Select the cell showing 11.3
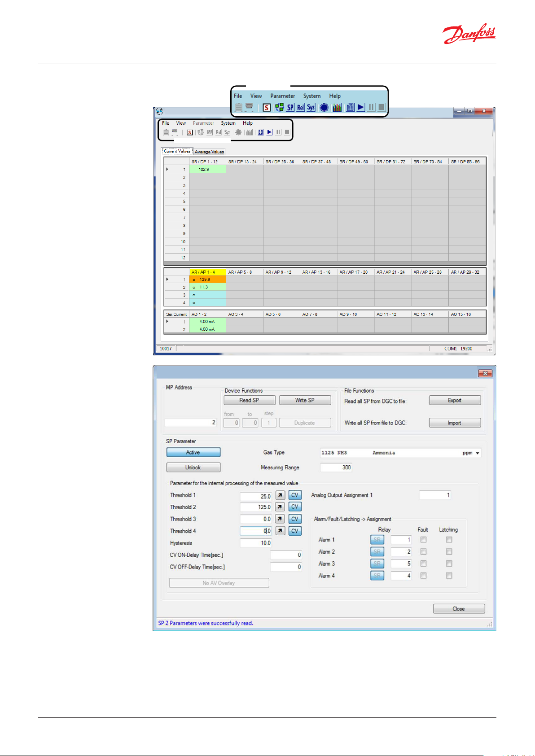The image size is (535, 756). tap(207, 287)
